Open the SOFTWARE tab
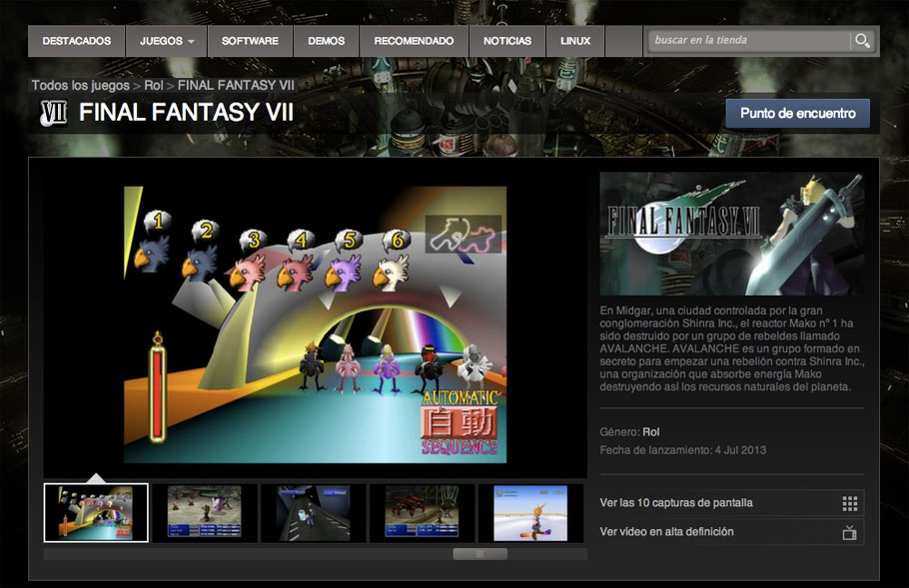This screenshot has height=588, width=909. (x=250, y=41)
